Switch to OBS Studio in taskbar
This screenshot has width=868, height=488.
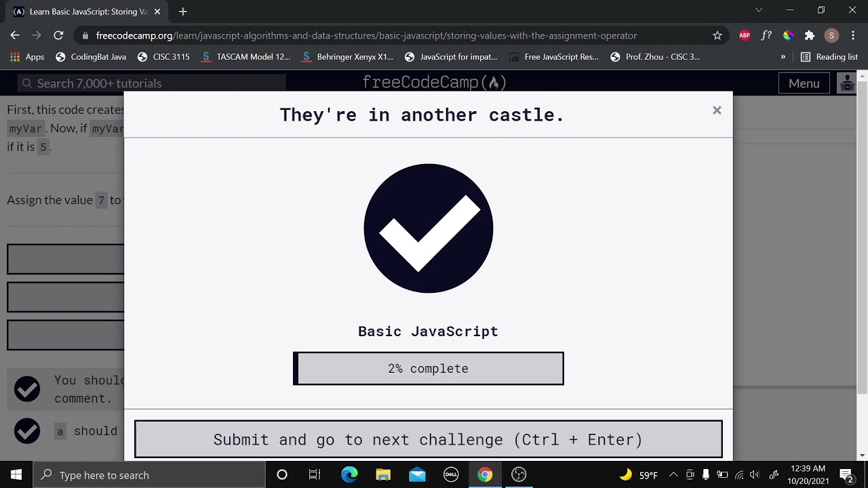pyautogui.click(x=519, y=474)
